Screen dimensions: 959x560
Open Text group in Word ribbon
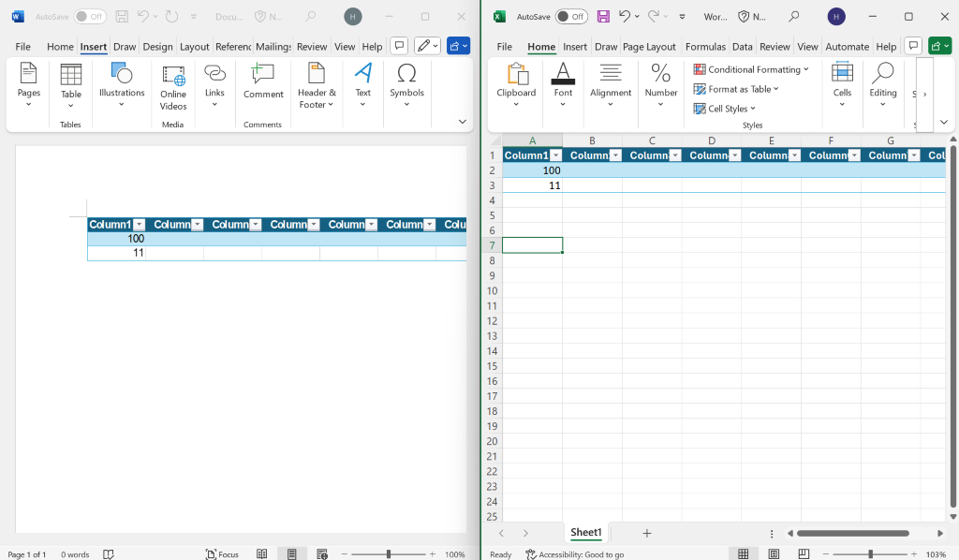(363, 85)
